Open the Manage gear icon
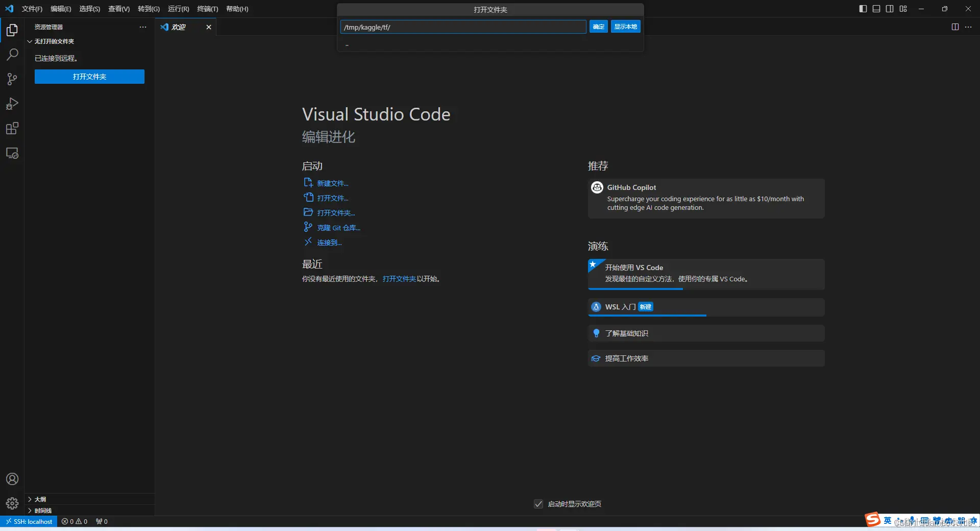Screen dimensions: 980x531 12,503
